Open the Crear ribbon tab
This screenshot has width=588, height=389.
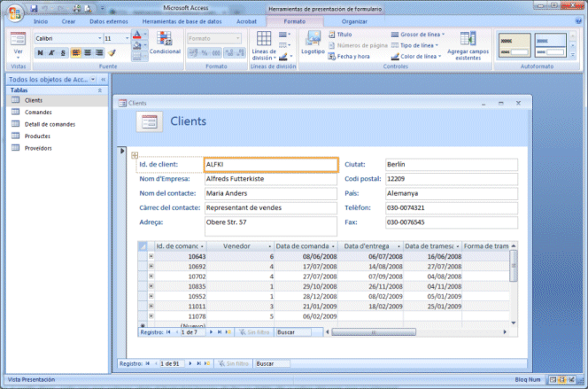pyautogui.click(x=68, y=22)
